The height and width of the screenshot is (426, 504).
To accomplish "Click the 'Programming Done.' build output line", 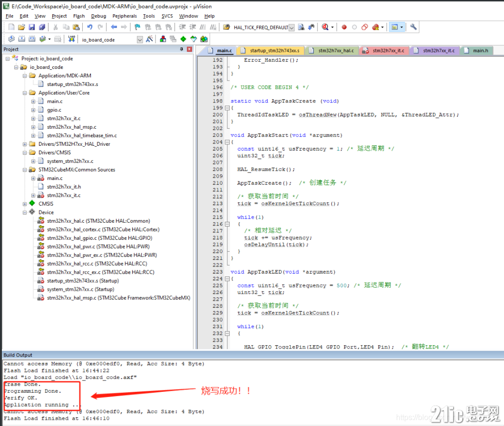I will [32, 391].
